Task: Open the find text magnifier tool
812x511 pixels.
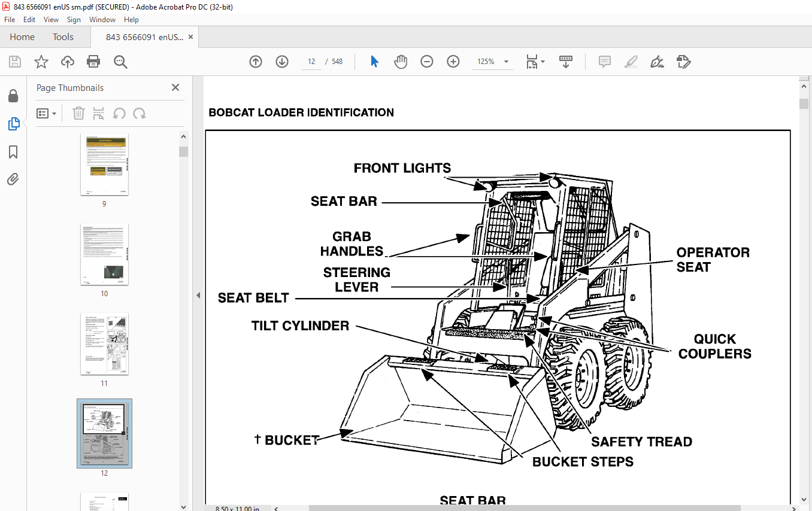Action: [x=120, y=62]
